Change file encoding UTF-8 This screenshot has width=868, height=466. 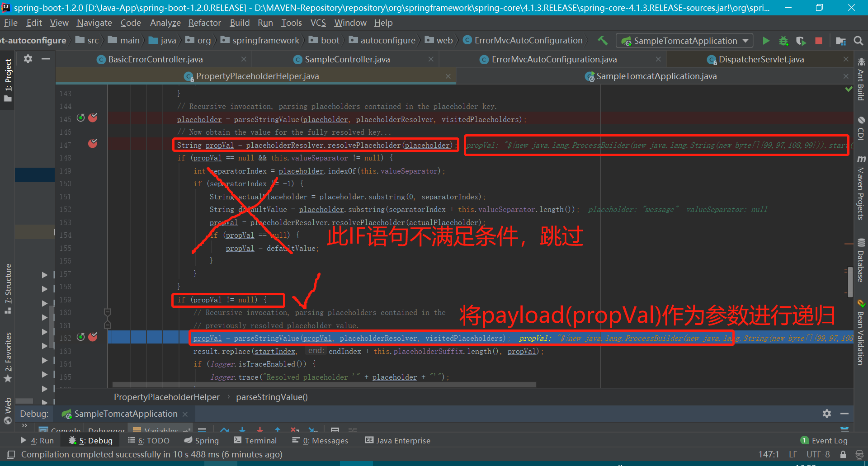click(818, 454)
